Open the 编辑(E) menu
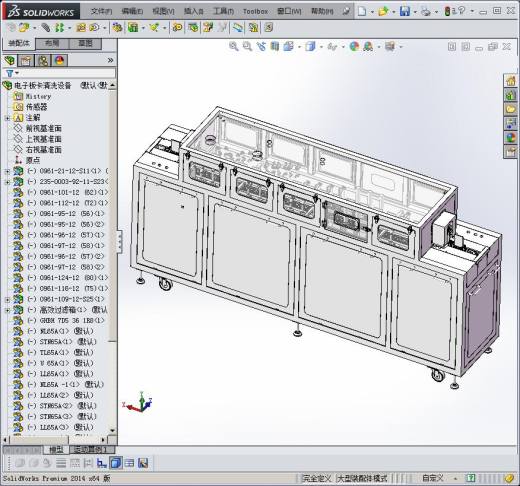 (132, 11)
